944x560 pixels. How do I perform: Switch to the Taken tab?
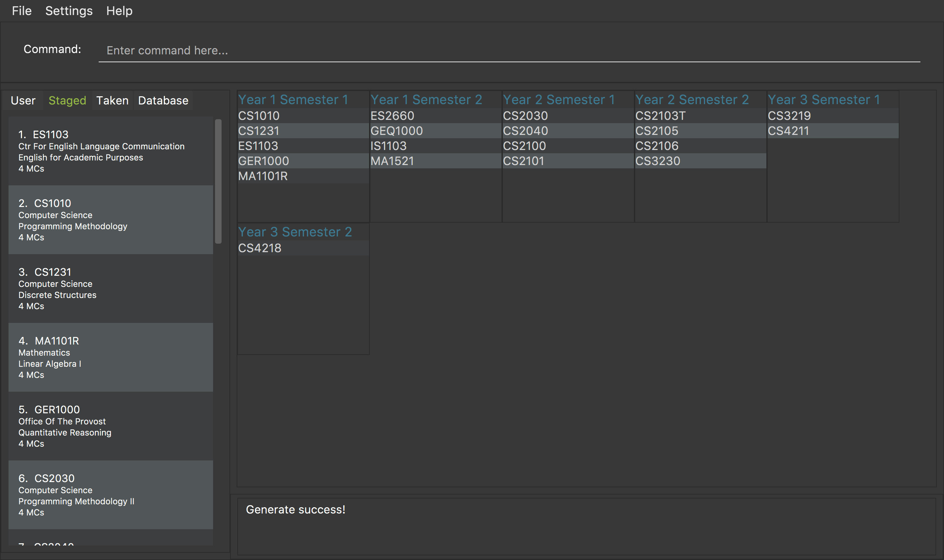(x=112, y=101)
